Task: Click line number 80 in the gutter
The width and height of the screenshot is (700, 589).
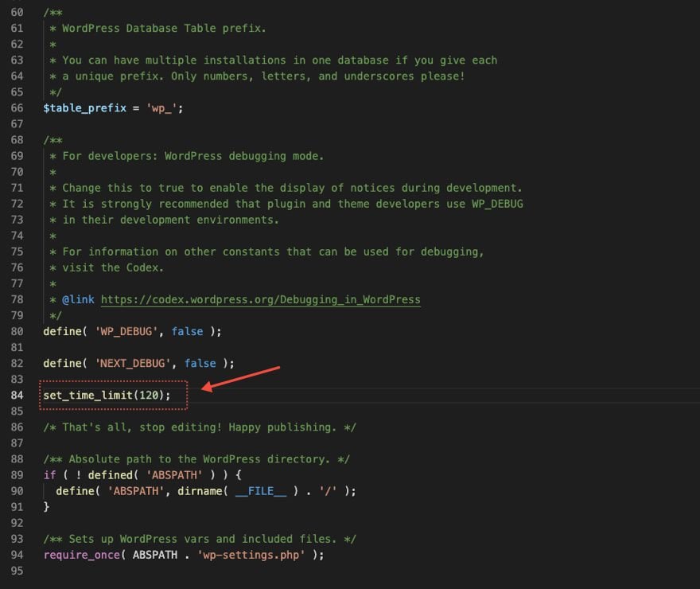Action: click(x=18, y=331)
